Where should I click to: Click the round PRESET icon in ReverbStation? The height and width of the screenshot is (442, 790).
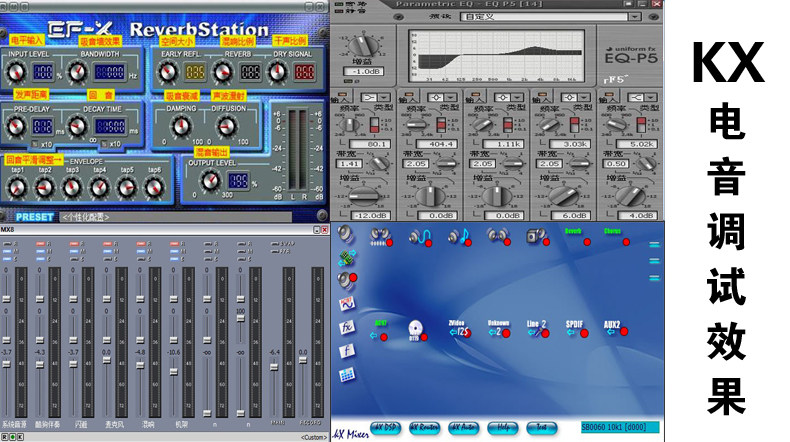322,216
